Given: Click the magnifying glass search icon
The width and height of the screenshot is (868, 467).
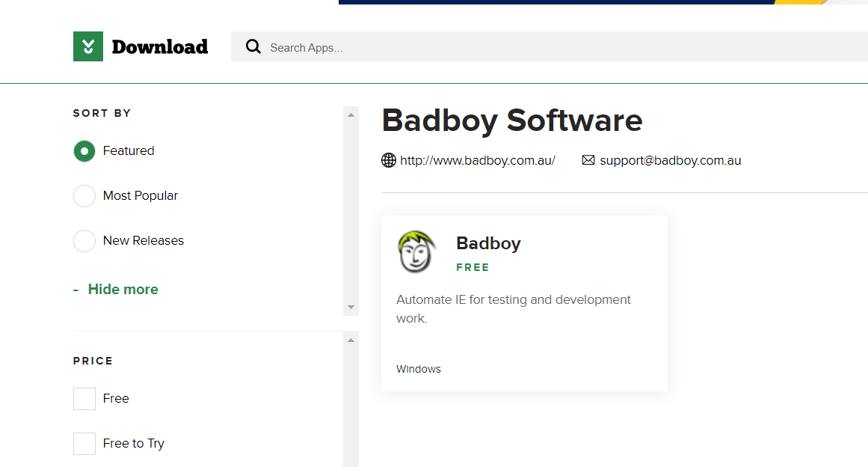Looking at the screenshot, I should pyautogui.click(x=253, y=46).
